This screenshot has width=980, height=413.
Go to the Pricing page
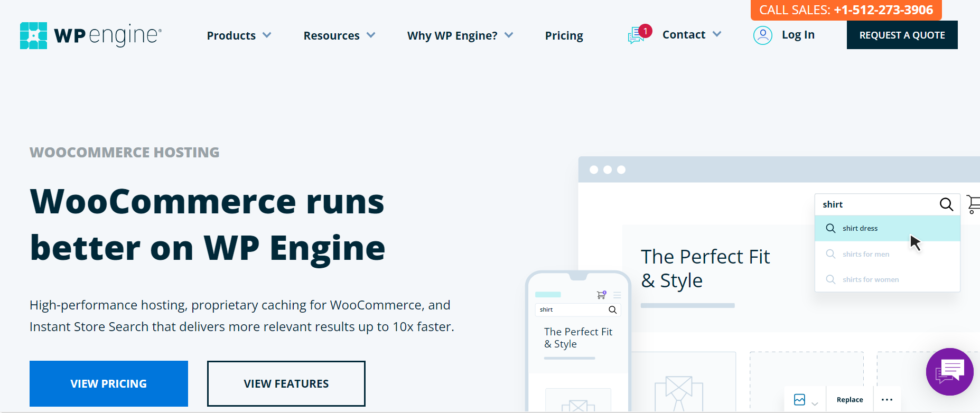tap(564, 35)
